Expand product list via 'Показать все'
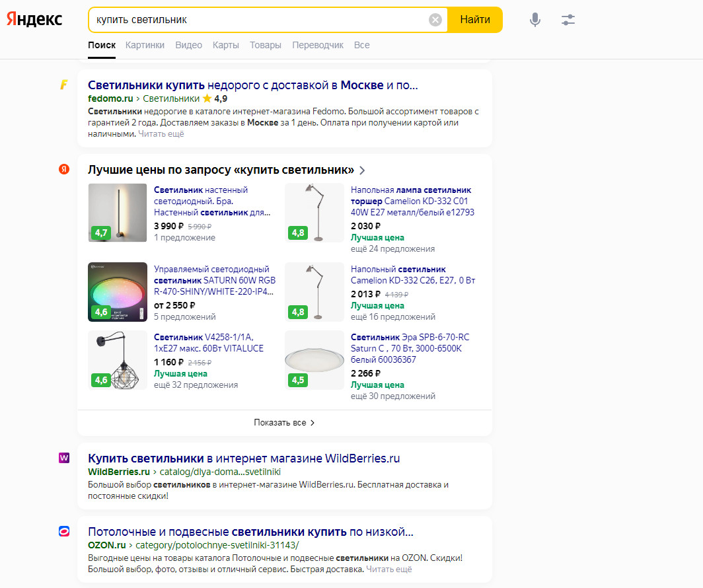Screen dimensions: 703x588 point(284,423)
